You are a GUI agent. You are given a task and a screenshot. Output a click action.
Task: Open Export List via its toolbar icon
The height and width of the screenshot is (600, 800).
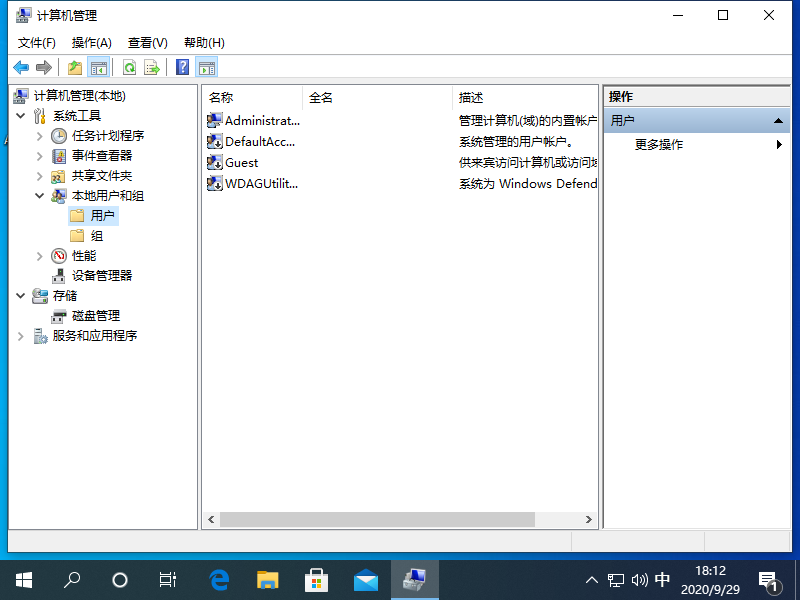pyautogui.click(x=151, y=67)
